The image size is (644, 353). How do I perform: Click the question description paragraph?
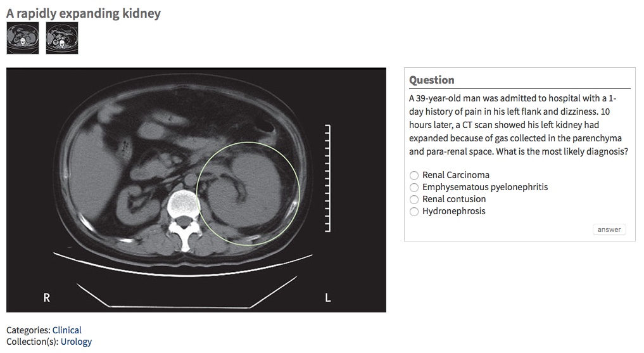point(519,125)
